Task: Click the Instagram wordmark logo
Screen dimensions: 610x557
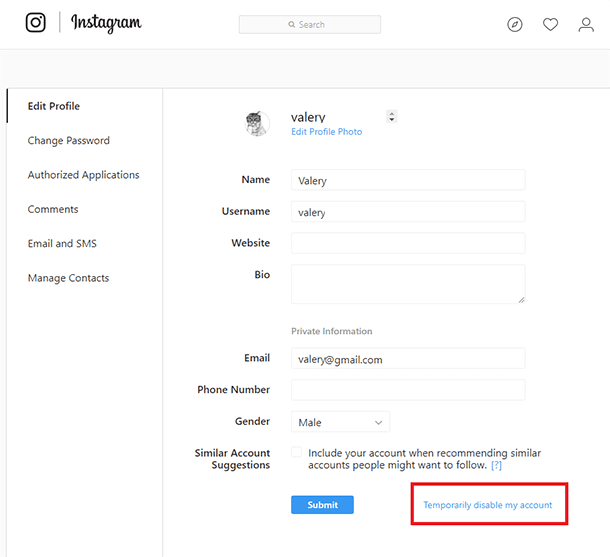Action: coord(106,23)
